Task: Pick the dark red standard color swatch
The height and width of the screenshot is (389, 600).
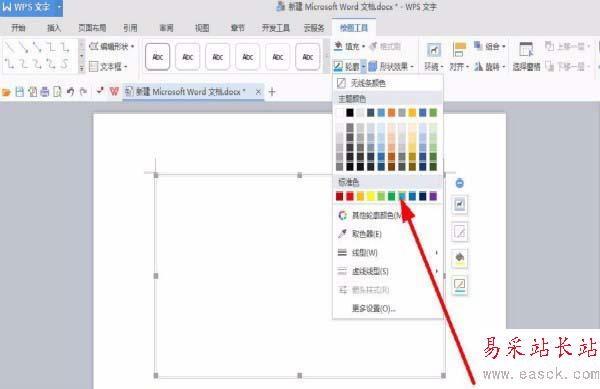Action: click(x=339, y=196)
